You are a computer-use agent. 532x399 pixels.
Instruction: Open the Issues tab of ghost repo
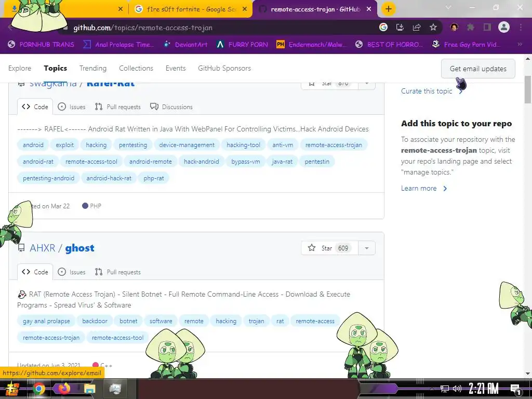pos(72,272)
